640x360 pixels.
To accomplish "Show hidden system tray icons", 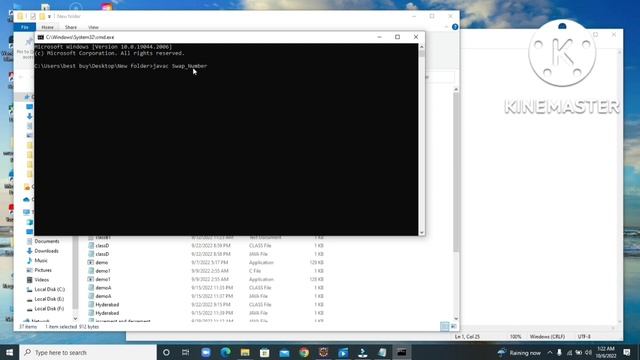I will (x=550, y=353).
